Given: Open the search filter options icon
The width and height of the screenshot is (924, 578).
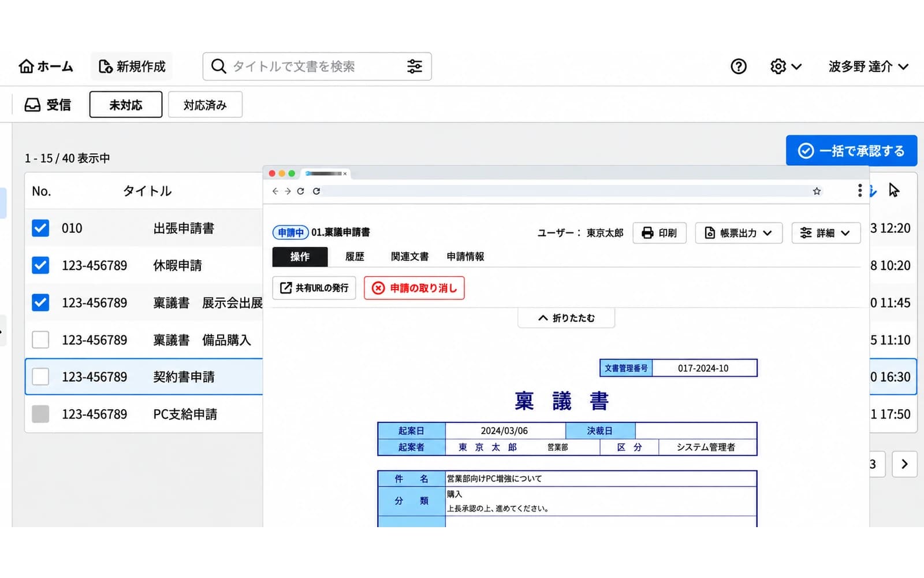Looking at the screenshot, I should [x=415, y=66].
